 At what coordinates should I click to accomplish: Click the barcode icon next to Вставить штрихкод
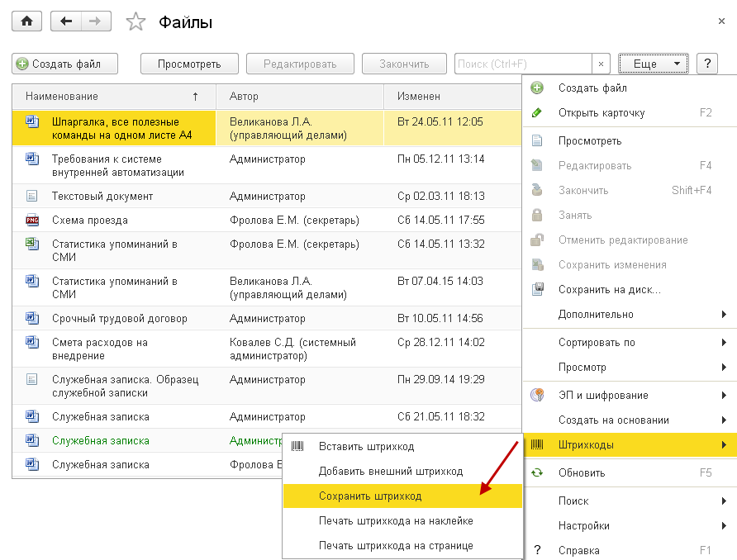pyautogui.click(x=297, y=447)
